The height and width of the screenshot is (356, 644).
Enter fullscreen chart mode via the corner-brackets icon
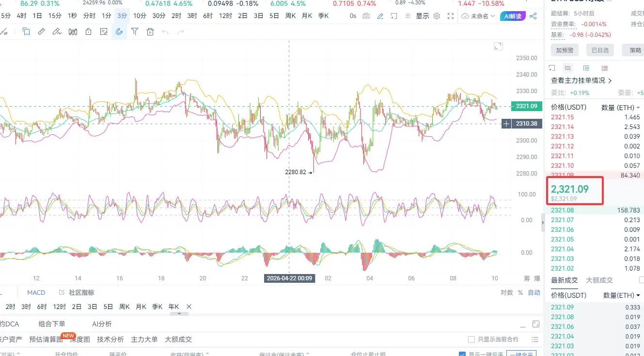451,16
